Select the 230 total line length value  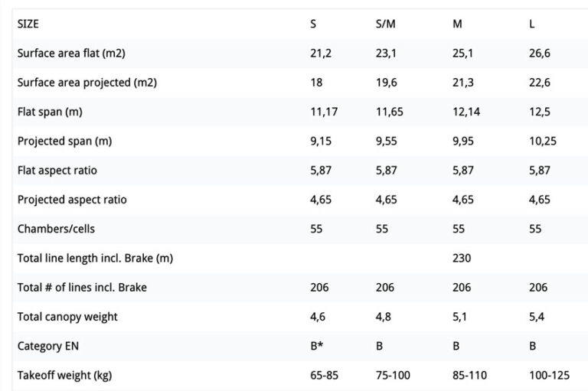pyautogui.click(x=462, y=258)
